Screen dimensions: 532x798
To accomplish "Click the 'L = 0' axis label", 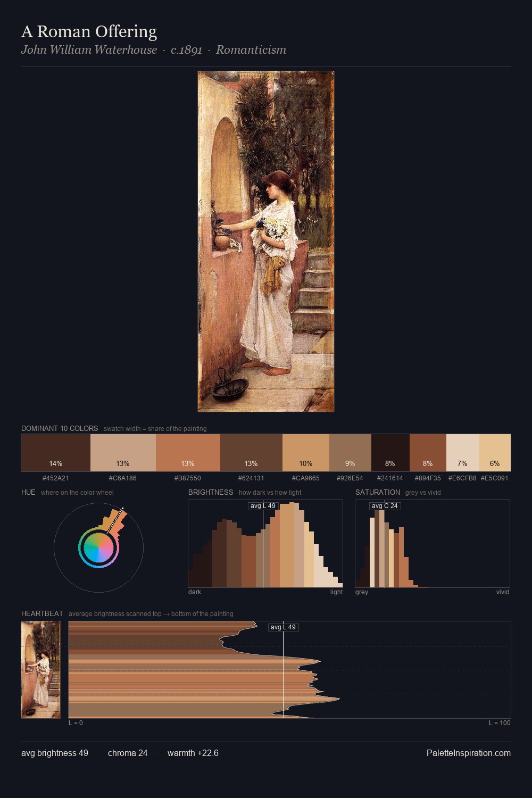I will tap(76, 723).
